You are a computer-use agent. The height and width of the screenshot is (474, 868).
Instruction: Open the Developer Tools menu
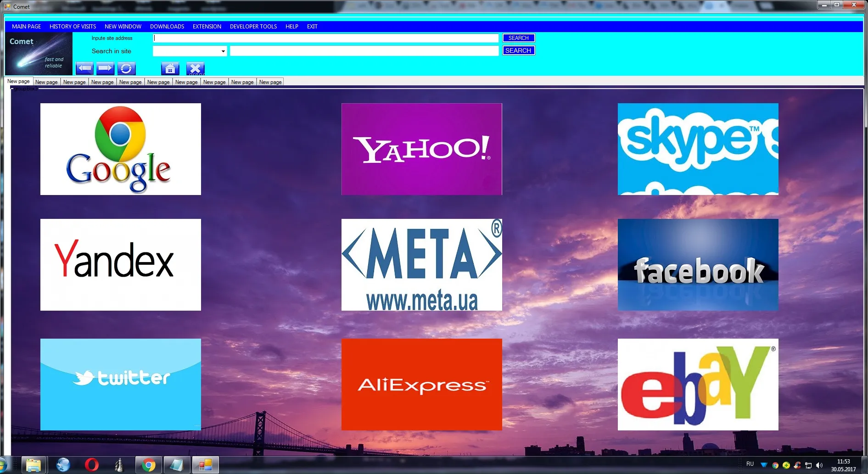coord(253,27)
